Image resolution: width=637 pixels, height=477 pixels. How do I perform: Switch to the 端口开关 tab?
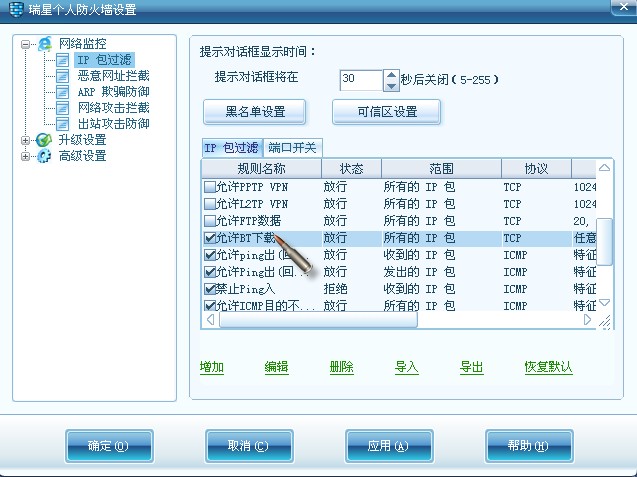[292, 148]
